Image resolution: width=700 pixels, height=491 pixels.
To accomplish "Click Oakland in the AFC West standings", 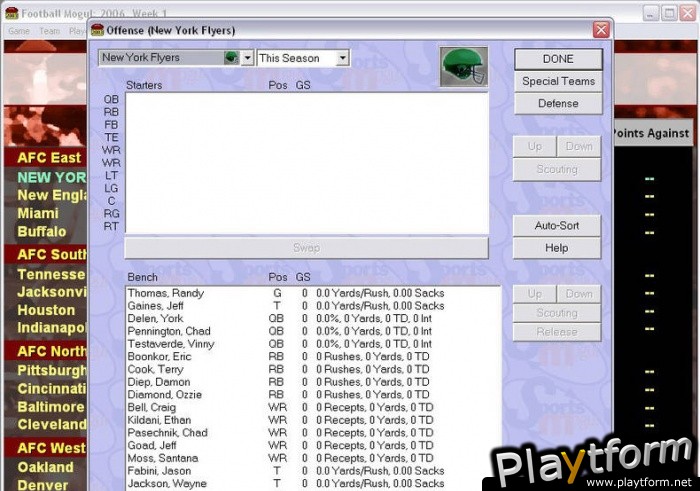I will pos(46,467).
